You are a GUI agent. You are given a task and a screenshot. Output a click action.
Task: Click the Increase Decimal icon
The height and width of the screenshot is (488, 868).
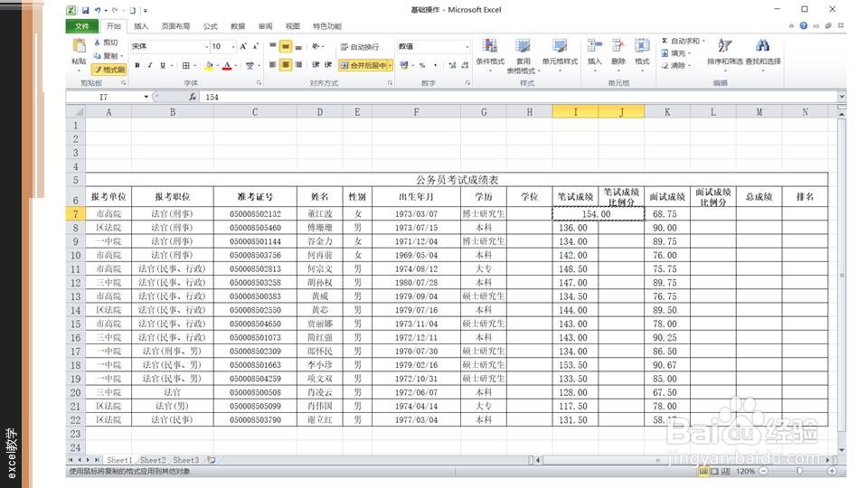tap(452, 65)
